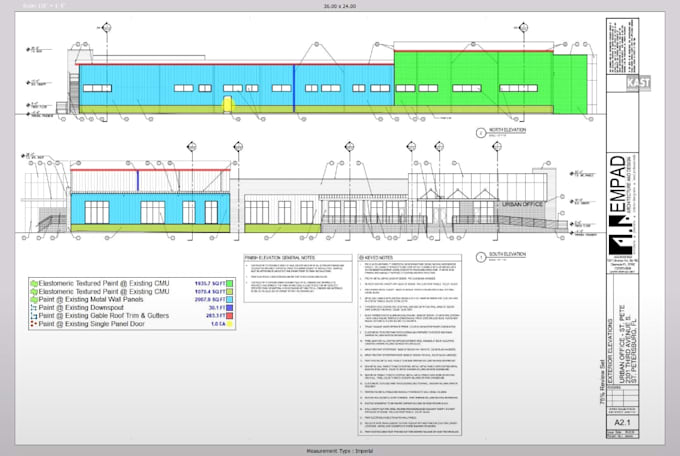Image resolution: width=680 pixels, height=456 pixels.
Task: Click the NORTH ELEVATION drawing title
Action: pyautogui.click(x=507, y=130)
